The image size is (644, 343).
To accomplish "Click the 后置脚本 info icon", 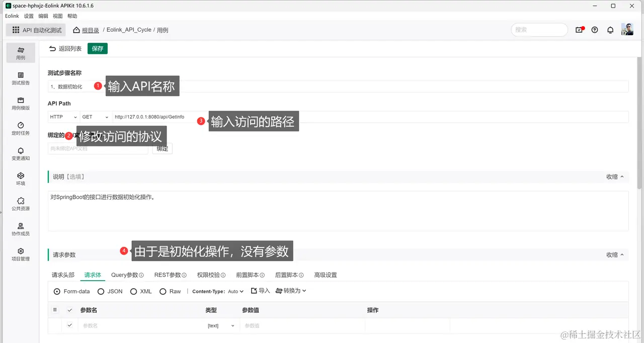I will tap(301, 275).
